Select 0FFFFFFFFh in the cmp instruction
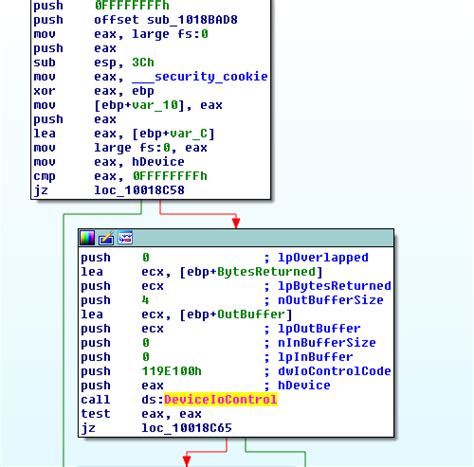Viewport: 474px width, 467px height. (x=170, y=176)
